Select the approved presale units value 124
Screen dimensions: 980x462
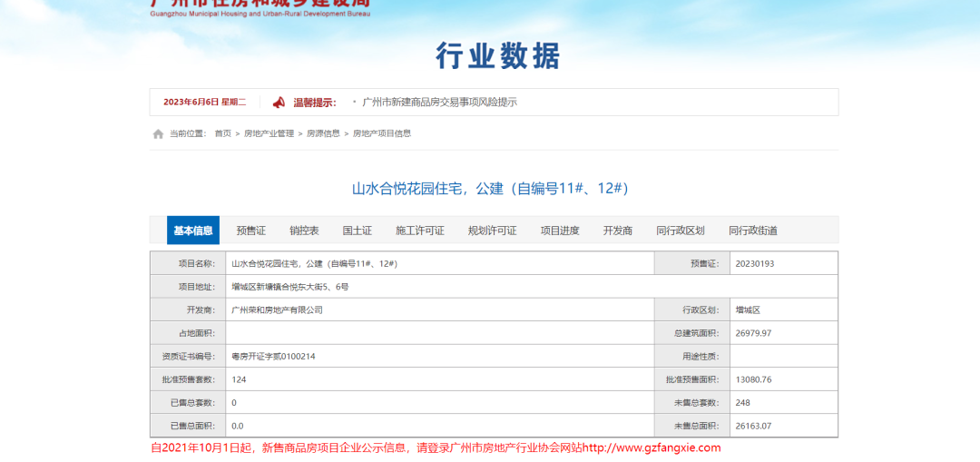[238, 379]
